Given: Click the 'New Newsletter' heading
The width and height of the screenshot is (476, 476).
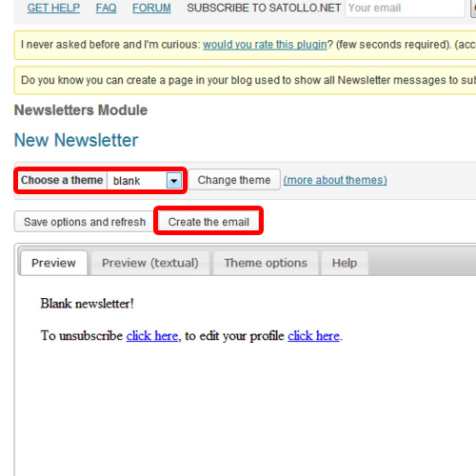Looking at the screenshot, I should [76, 140].
